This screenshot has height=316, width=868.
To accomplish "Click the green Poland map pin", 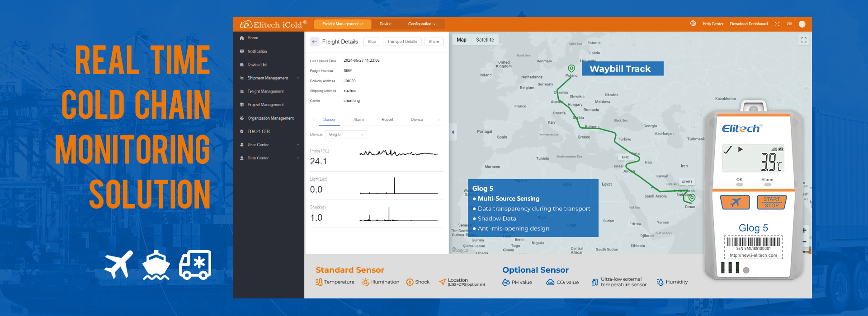I will point(571,69).
